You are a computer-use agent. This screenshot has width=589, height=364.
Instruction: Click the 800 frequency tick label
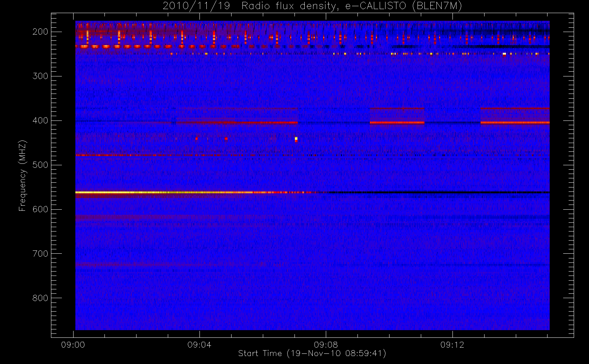click(40, 298)
